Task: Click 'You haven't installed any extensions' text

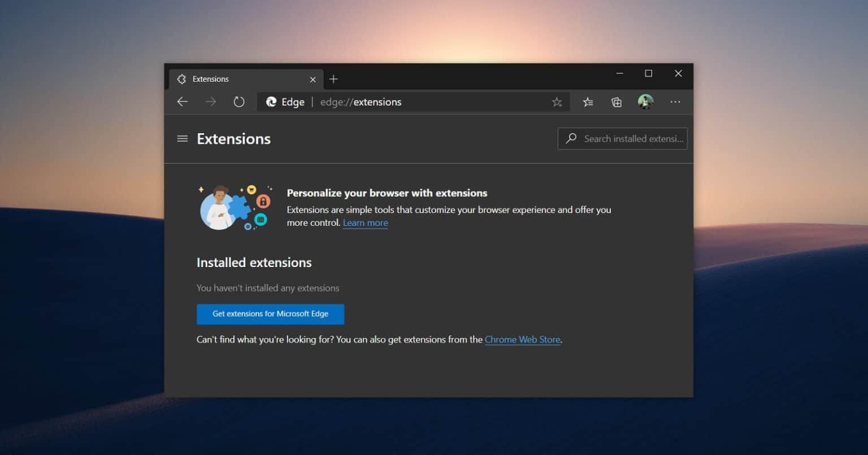Action: tap(268, 288)
